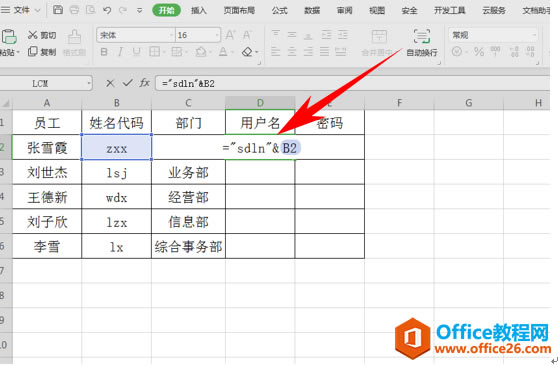This screenshot has width=558, height=366.
Task: Open the eraser Clear dropdown arrow
Action: pos(257,53)
